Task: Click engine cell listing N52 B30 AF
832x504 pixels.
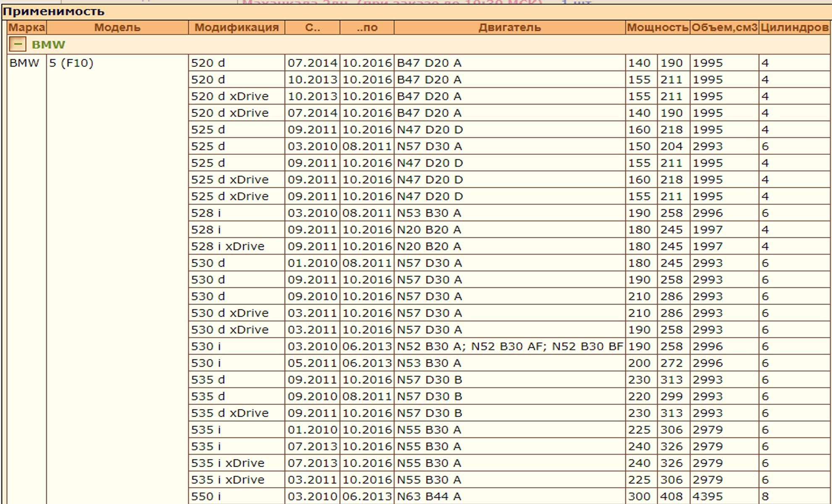Action: click(509, 346)
